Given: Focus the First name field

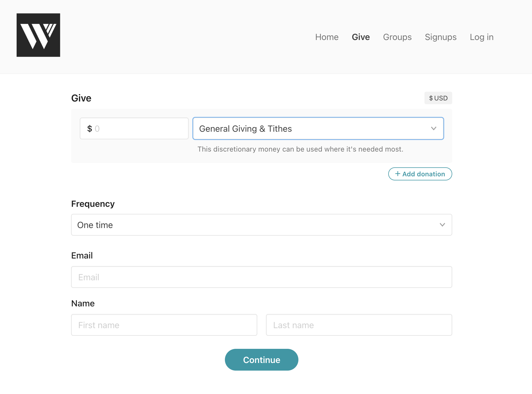Looking at the screenshot, I should coord(164,325).
